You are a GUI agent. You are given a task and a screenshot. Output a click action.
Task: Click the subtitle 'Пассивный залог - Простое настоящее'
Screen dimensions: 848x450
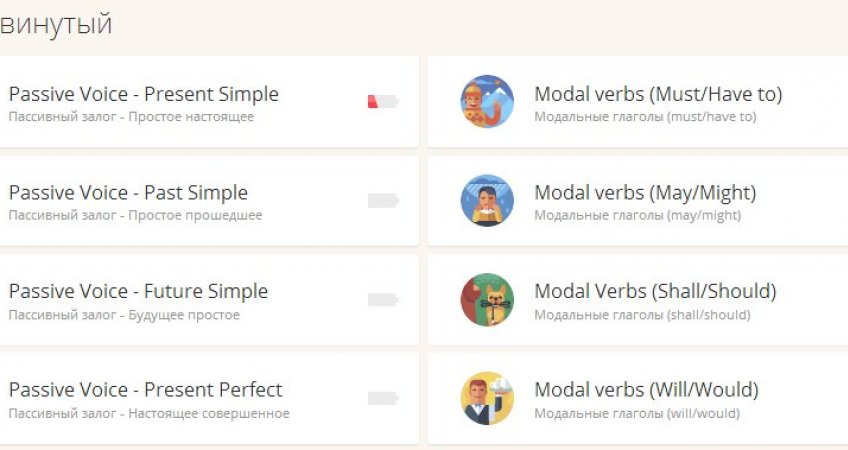click(131, 117)
